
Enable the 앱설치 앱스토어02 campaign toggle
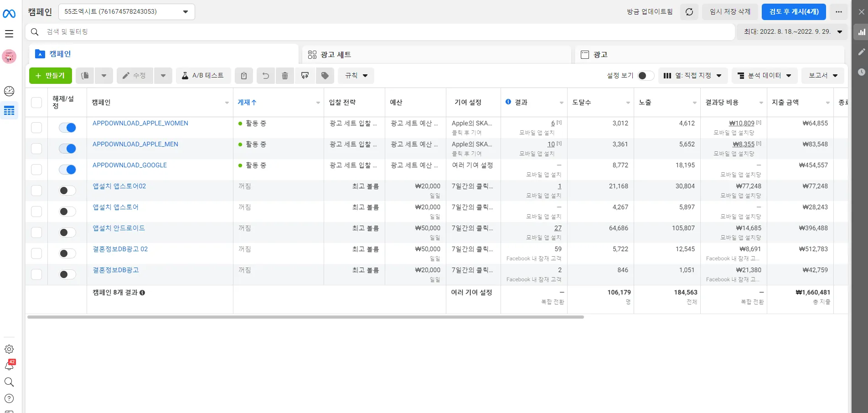[67, 191]
